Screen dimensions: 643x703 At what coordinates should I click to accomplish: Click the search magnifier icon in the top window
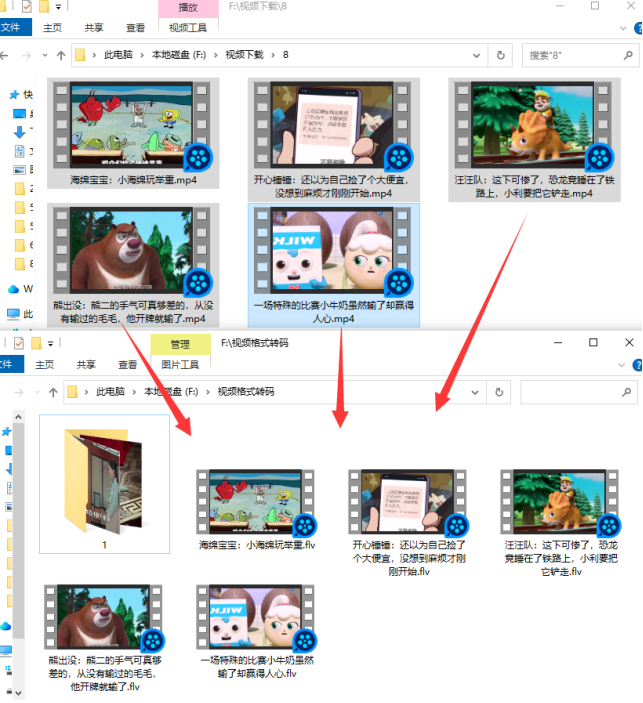628,55
